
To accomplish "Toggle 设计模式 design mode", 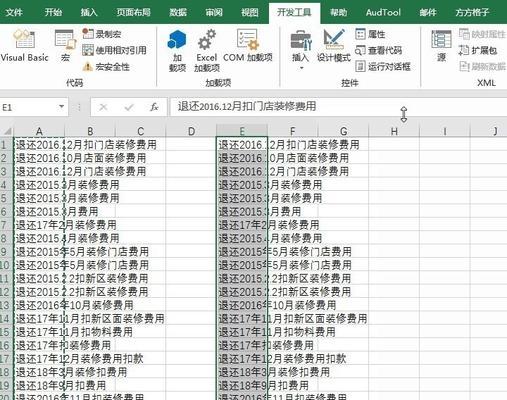I will click(x=334, y=46).
